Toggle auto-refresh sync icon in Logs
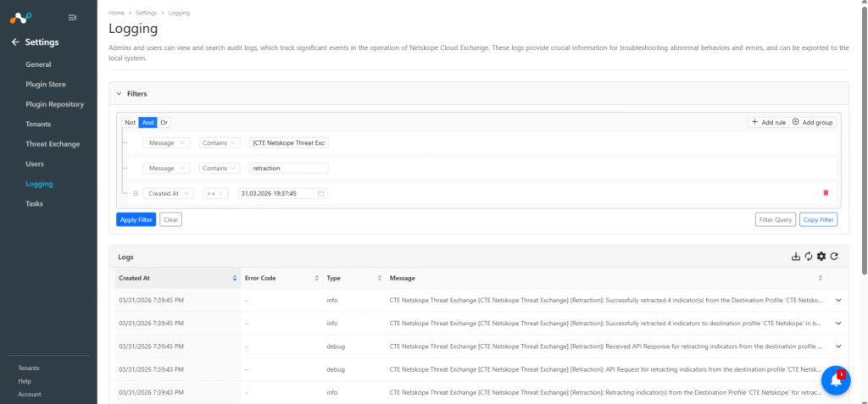Image resolution: width=868 pixels, height=404 pixels. click(x=808, y=257)
